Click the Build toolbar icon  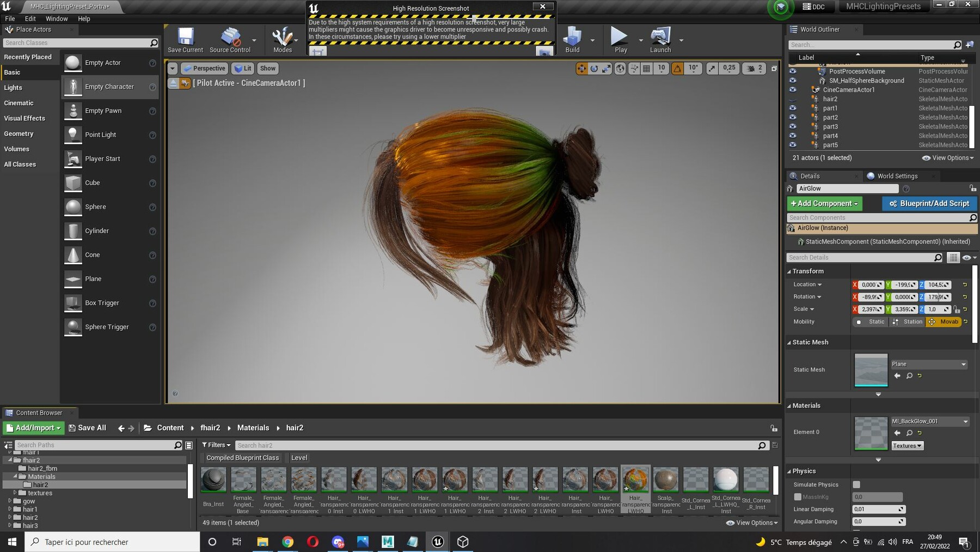coord(572,40)
